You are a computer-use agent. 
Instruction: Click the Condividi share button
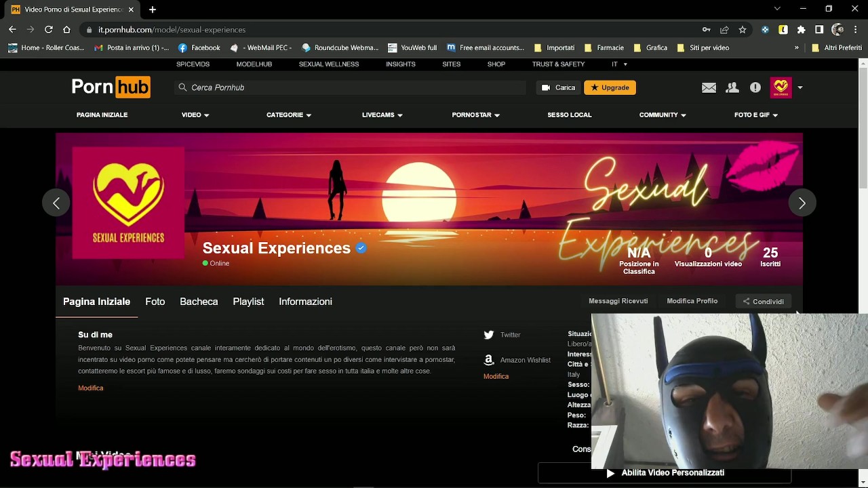763,302
